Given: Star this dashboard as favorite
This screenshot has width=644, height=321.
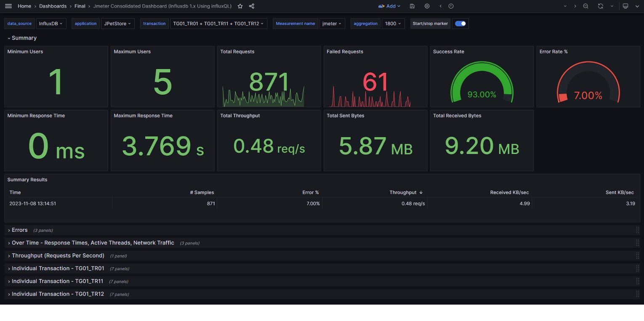Looking at the screenshot, I should [240, 6].
